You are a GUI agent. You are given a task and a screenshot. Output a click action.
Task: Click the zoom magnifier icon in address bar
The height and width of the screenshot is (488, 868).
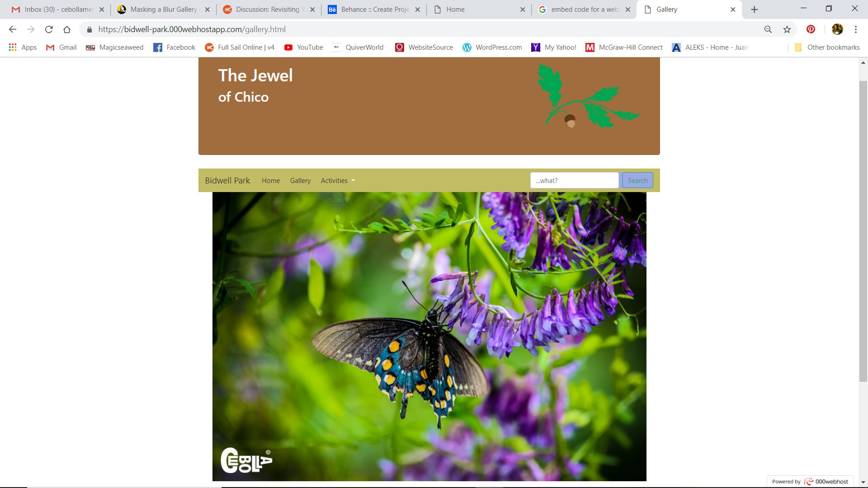(768, 29)
